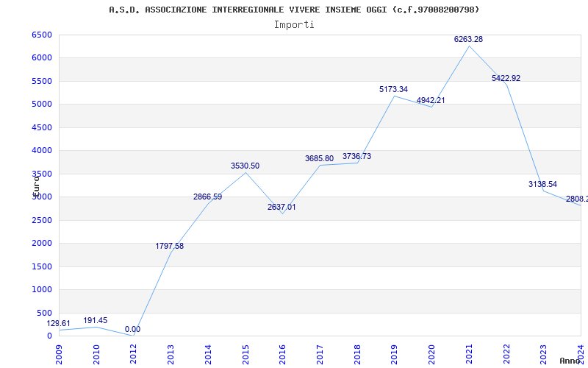Screen dimensions: 588x368
Task: Click the 5000 y-axis tick label
Action: 42,104
